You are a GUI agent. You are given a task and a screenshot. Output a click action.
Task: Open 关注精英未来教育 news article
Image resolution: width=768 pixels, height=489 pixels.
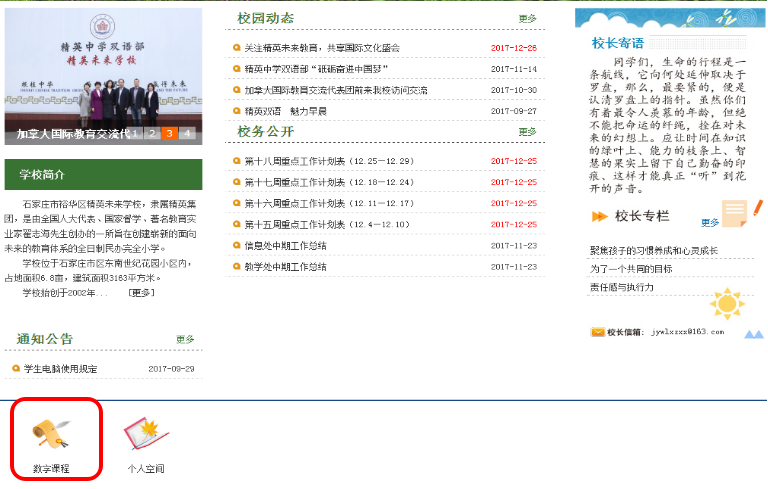coord(321,48)
